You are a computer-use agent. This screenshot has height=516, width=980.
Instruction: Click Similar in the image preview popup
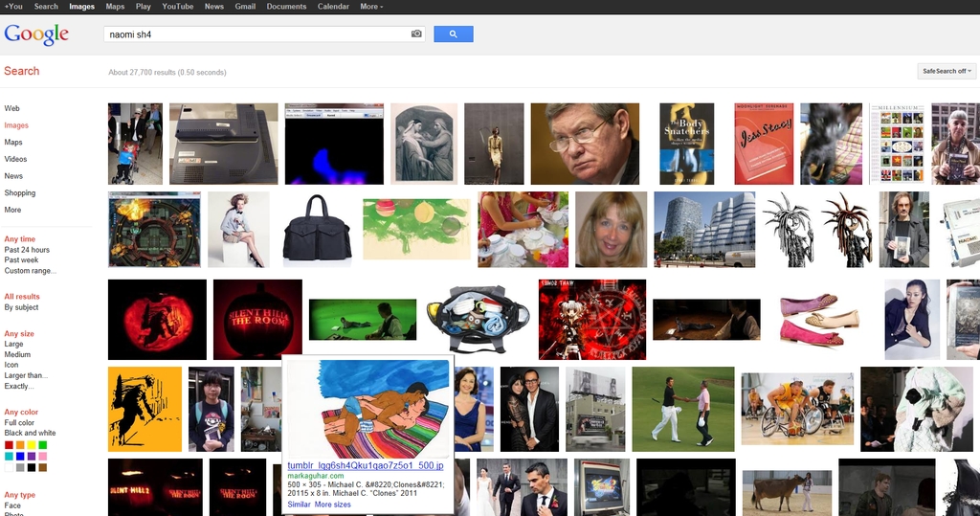(x=299, y=505)
